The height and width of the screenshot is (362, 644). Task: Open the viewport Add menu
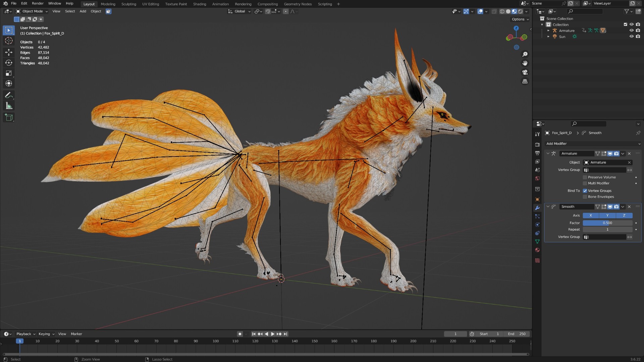[83, 11]
